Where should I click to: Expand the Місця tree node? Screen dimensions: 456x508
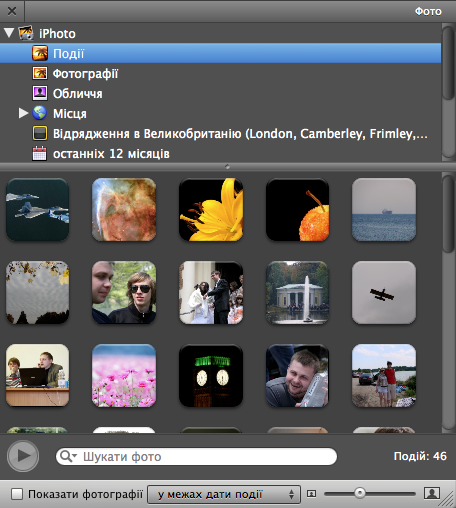(x=23, y=113)
